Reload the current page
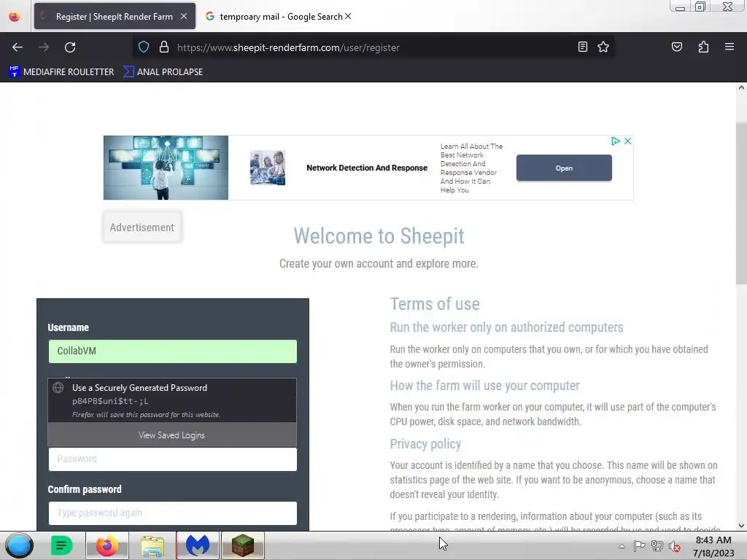747x560 pixels. pyautogui.click(x=70, y=47)
